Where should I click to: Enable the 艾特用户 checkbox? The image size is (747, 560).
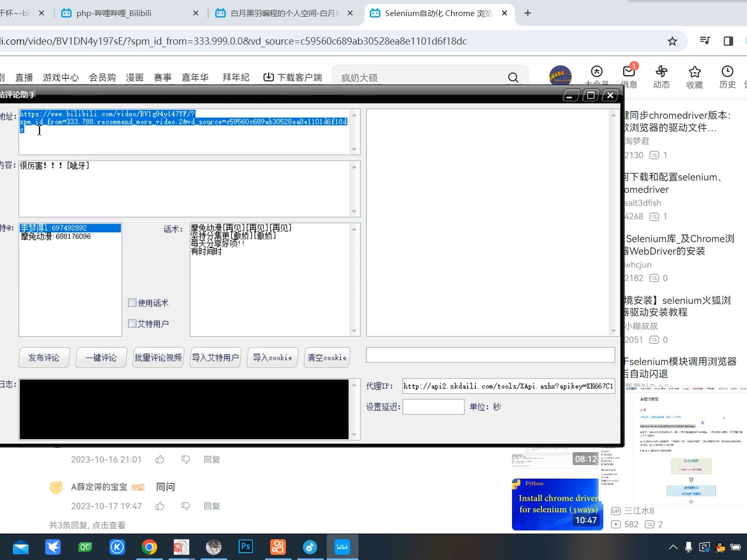(x=132, y=324)
